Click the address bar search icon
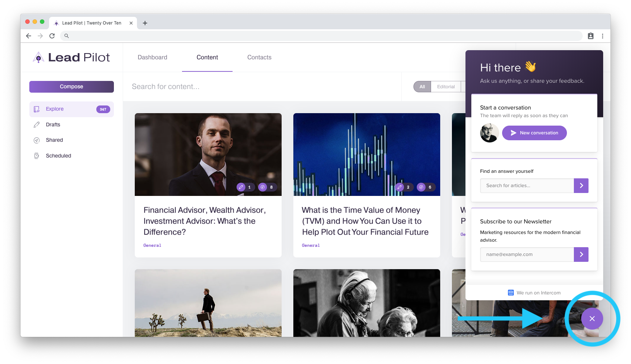This screenshot has width=631, height=364. click(x=67, y=36)
